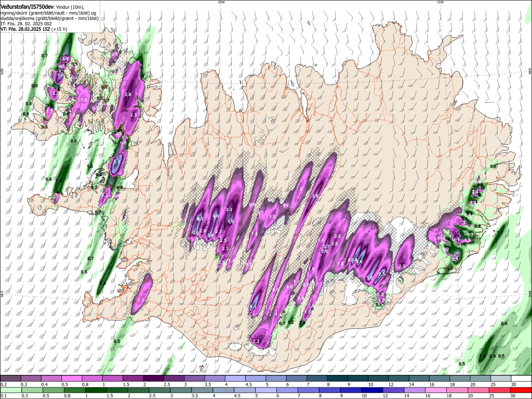Select the dark plum 0.2–0.3 snow legend swatch
The width and height of the screenshot is (532, 399).
click(10, 379)
